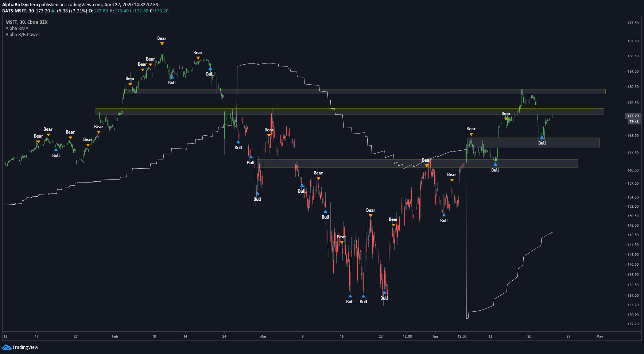Click the Apr date label on time axis
The width and height of the screenshot is (644, 354).
[x=435, y=336]
